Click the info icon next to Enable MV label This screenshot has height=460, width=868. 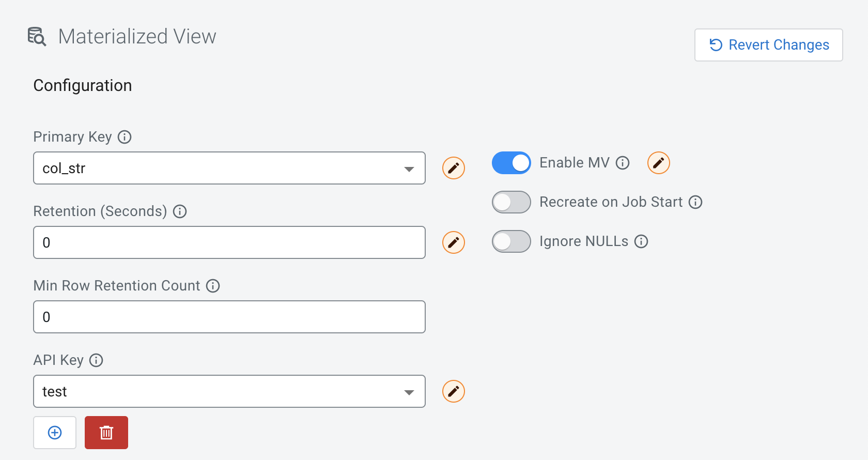623,163
